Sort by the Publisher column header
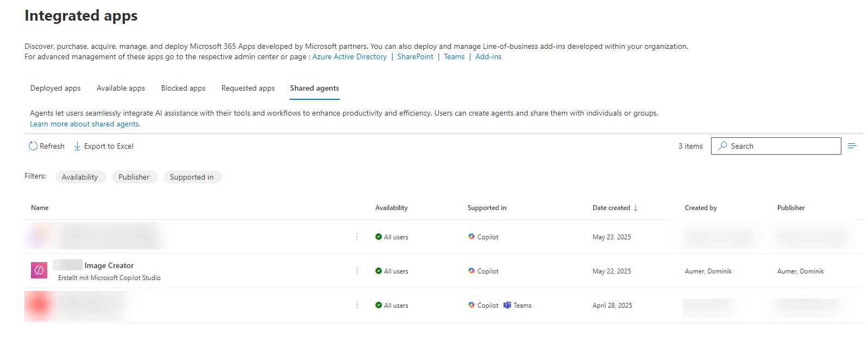 tap(791, 208)
